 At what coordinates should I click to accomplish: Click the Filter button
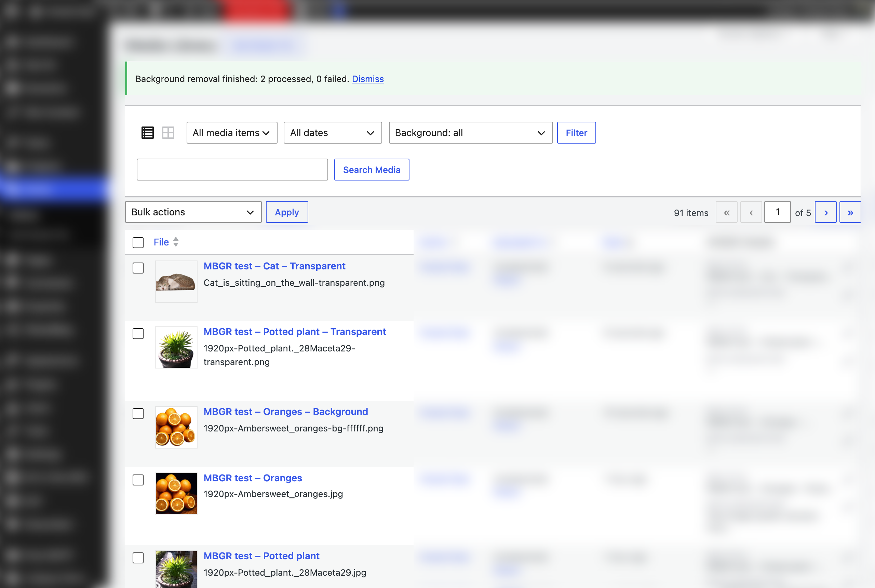tap(576, 133)
